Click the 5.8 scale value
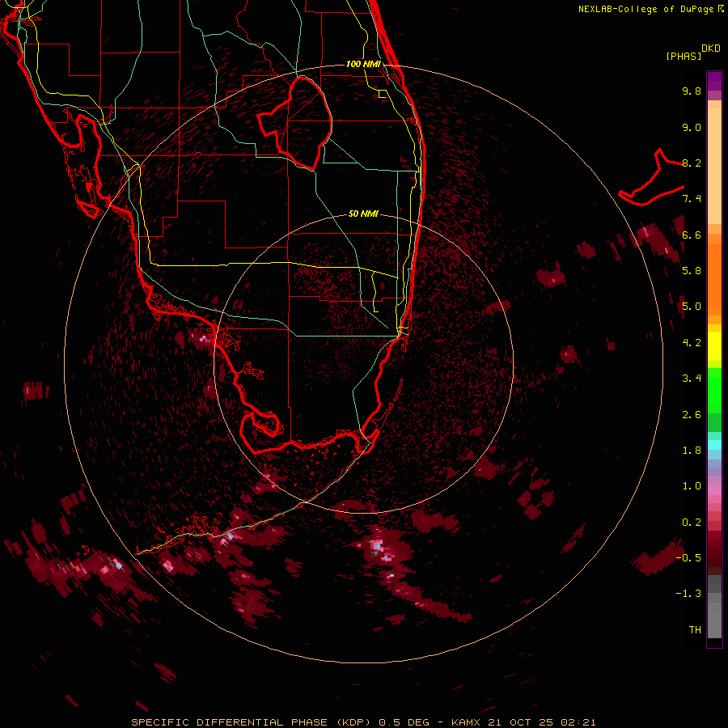This screenshot has width=728, height=728. click(x=692, y=270)
